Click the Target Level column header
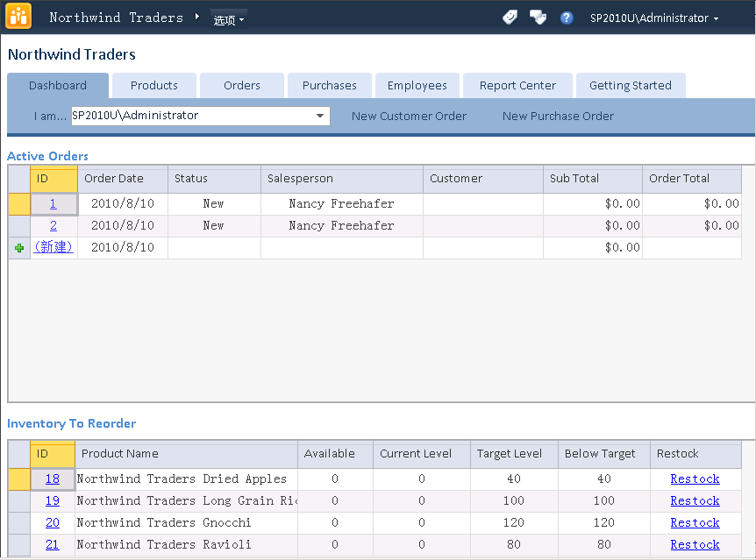756x560 pixels. pos(515,454)
